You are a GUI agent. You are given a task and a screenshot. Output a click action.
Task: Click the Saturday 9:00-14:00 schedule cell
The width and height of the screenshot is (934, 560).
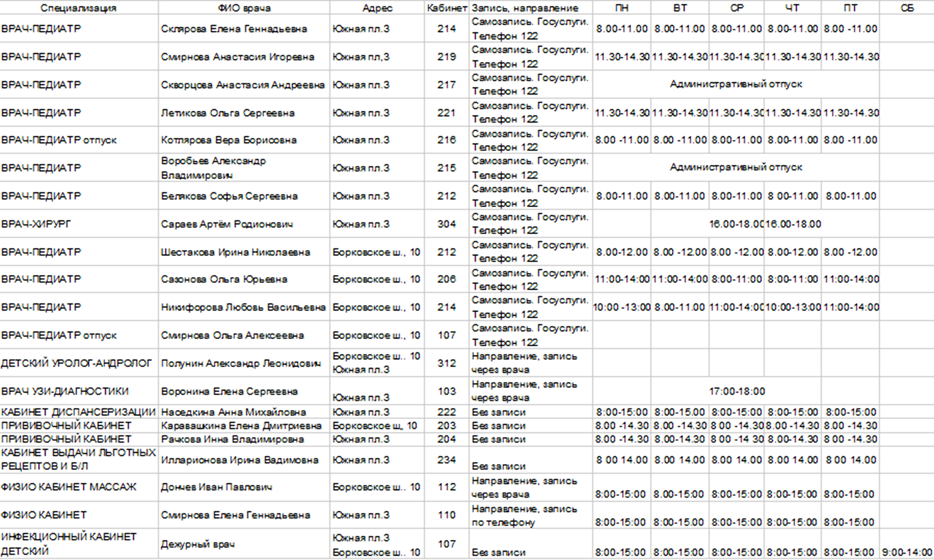[906, 552]
